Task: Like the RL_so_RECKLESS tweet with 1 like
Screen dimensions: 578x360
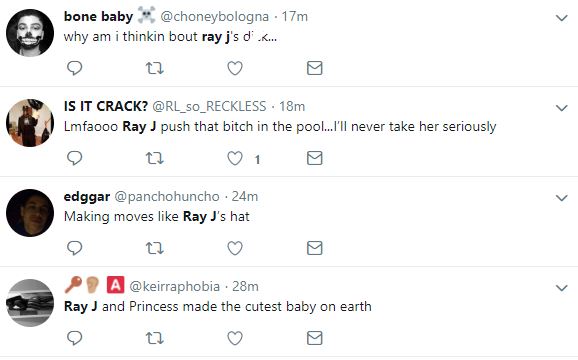Action: tap(235, 158)
